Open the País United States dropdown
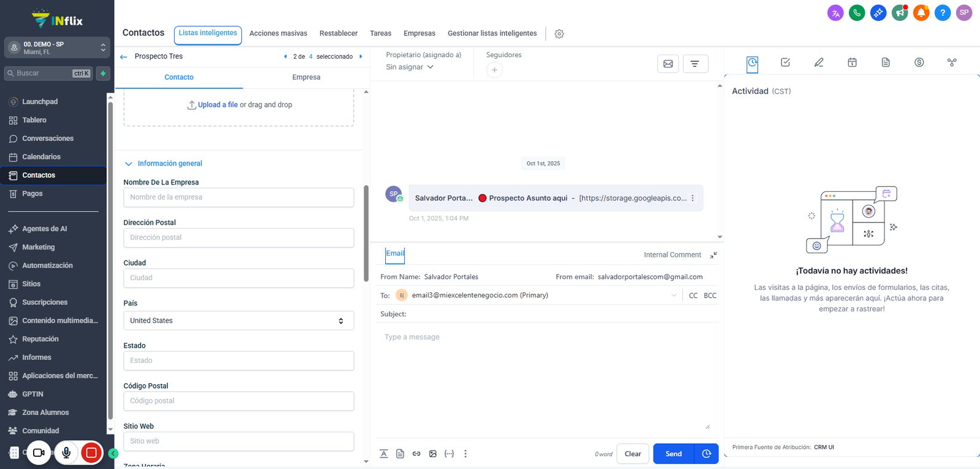The height and width of the screenshot is (469, 980). [x=239, y=321]
